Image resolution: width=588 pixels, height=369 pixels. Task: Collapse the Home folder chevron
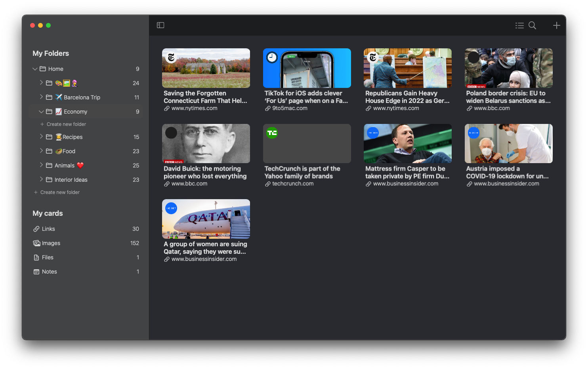point(35,69)
